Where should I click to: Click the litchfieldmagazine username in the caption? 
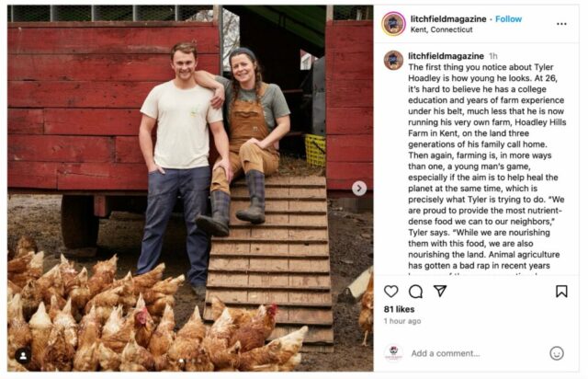(447, 55)
